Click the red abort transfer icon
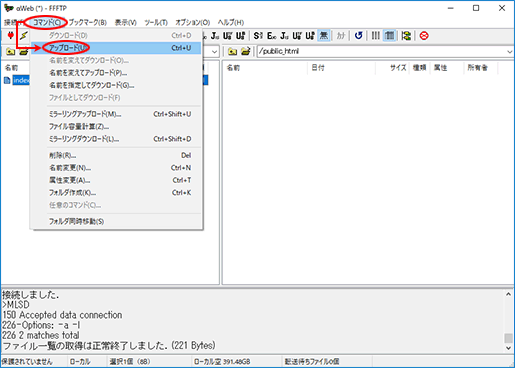The height and width of the screenshot is (368, 515). coord(424,35)
